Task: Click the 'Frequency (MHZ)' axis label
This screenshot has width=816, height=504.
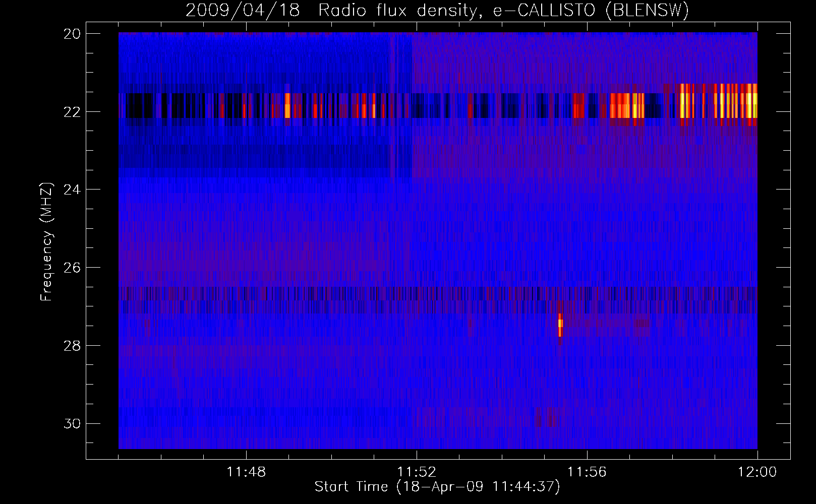Action: click(x=46, y=242)
